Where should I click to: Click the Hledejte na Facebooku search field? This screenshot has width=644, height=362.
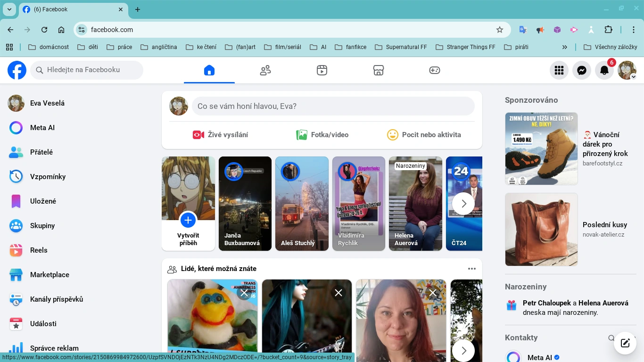[x=87, y=70]
